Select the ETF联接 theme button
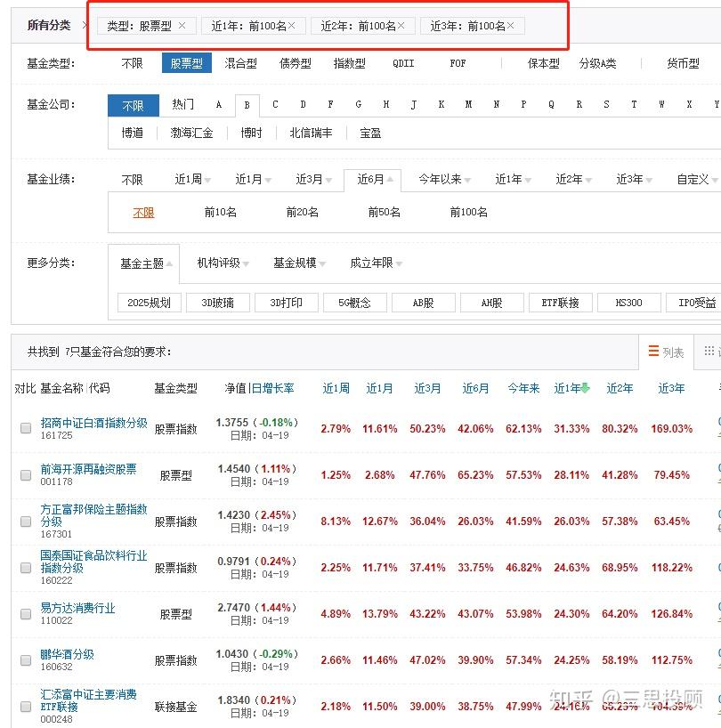Screen dimensions: 721x728 point(561,303)
